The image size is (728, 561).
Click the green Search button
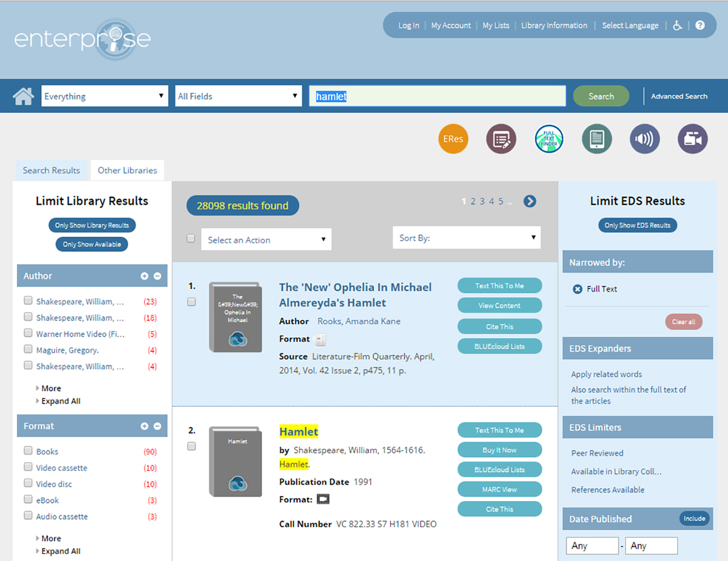pos(601,96)
